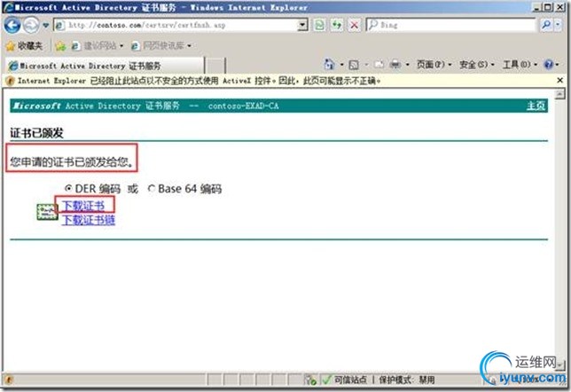Open the 网页快讯库 favorites bar item
The height and width of the screenshot is (392, 571).
pyautogui.click(x=161, y=46)
